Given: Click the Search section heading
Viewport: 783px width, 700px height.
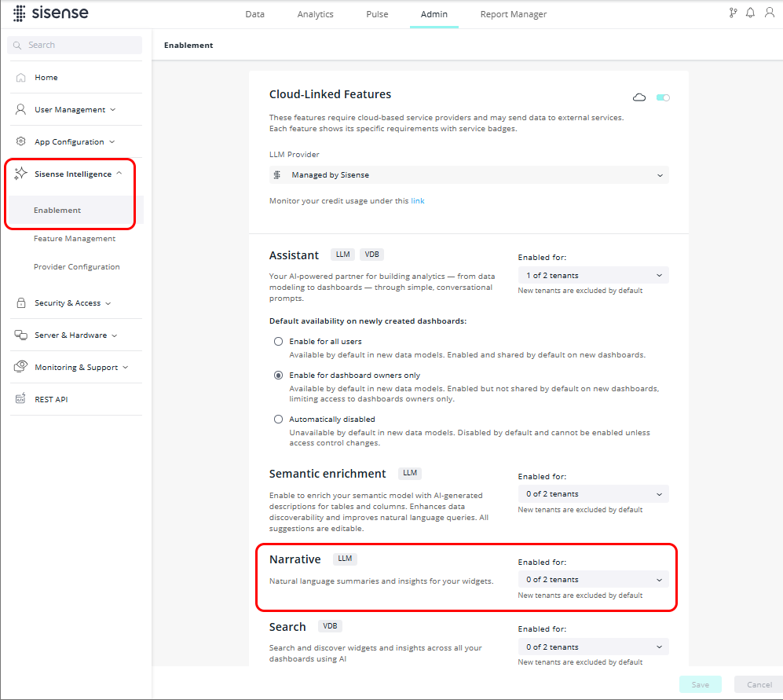Looking at the screenshot, I should pos(287,627).
